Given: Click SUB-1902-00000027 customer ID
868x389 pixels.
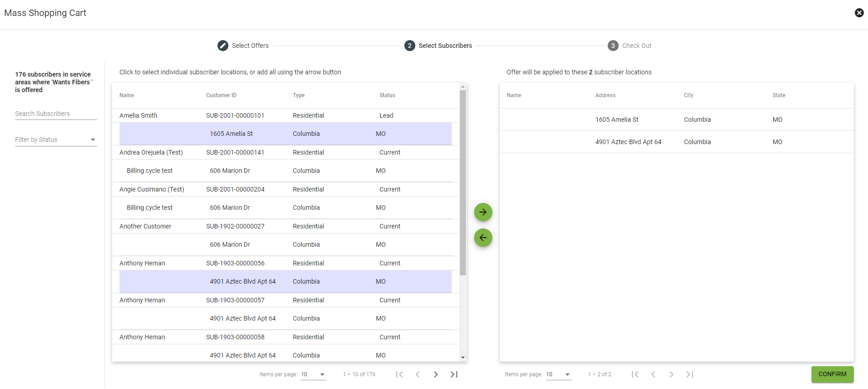Looking at the screenshot, I should click(x=235, y=226).
